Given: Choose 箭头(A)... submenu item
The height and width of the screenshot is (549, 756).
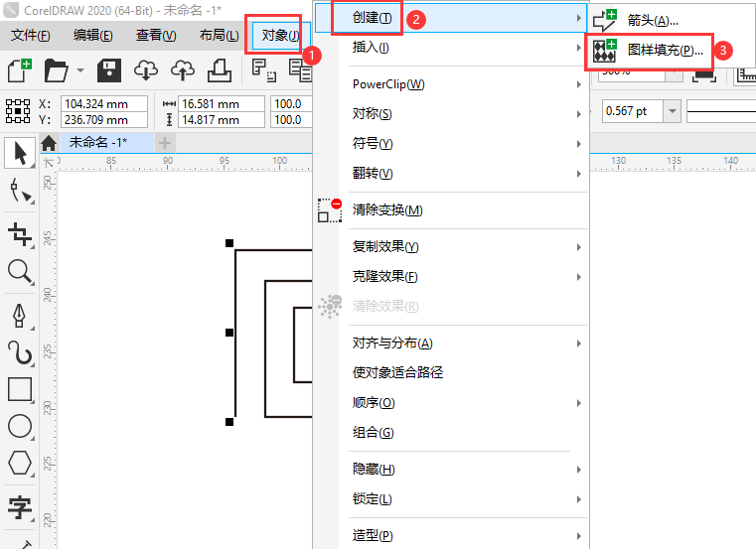Looking at the screenshot, I should (x=653, y=20).
